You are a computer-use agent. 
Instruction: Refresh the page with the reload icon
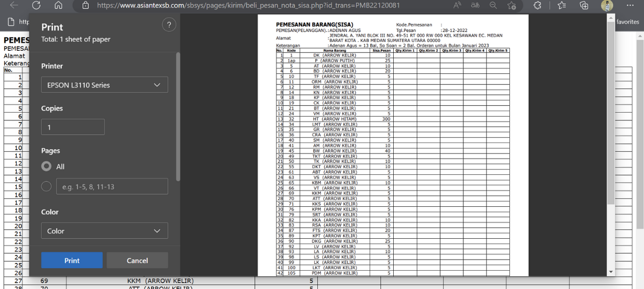tap(36, 5)
